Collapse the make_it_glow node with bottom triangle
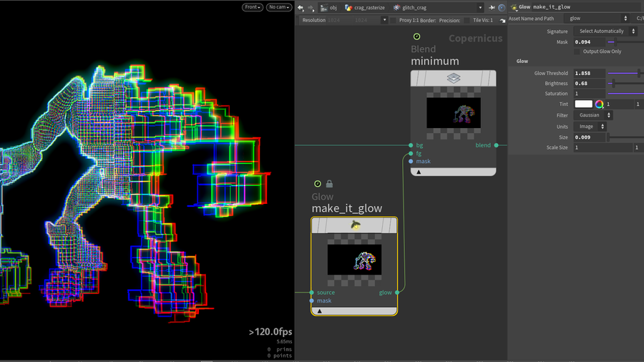 pyautogui.click(x=320, y=311)
